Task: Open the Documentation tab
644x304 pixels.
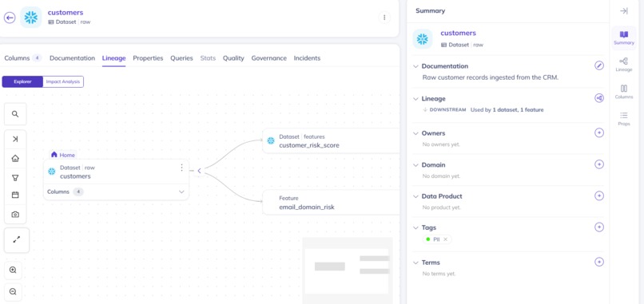Action: pos(72,58)
